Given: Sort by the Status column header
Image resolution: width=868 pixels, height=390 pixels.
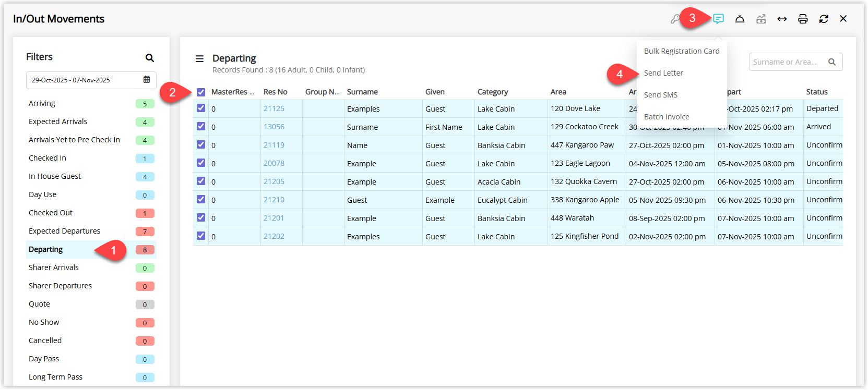Looking at the screenshot, I should click(817, 92).
